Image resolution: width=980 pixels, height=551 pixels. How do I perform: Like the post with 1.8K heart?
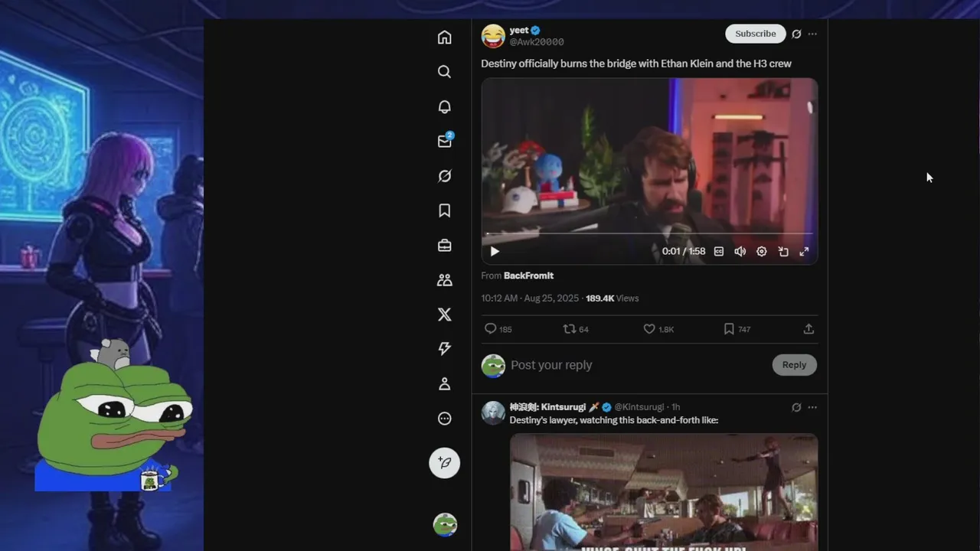pos(658,329)
